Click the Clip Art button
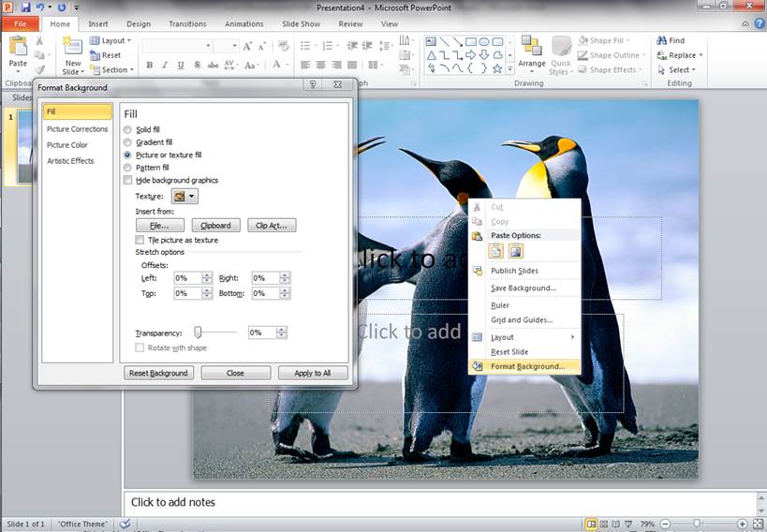 [x=271, y=226]
